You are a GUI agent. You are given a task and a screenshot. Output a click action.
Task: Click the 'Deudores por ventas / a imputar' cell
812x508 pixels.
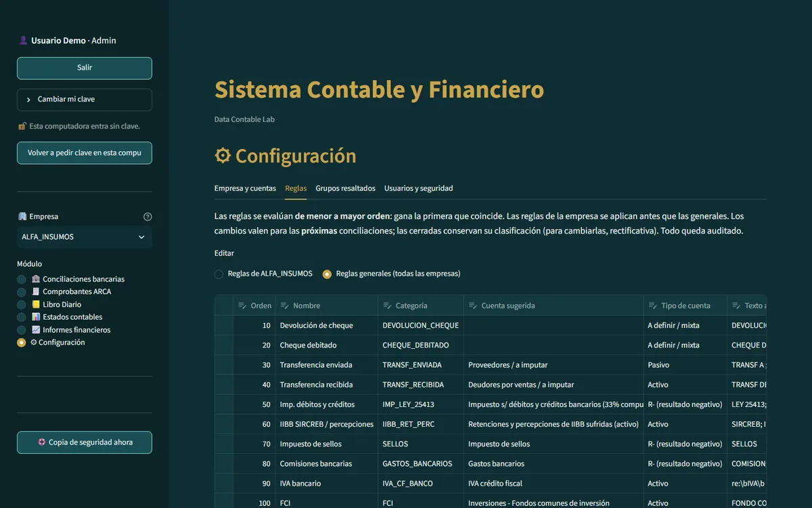pyautogui.click(x=554, y=385)
